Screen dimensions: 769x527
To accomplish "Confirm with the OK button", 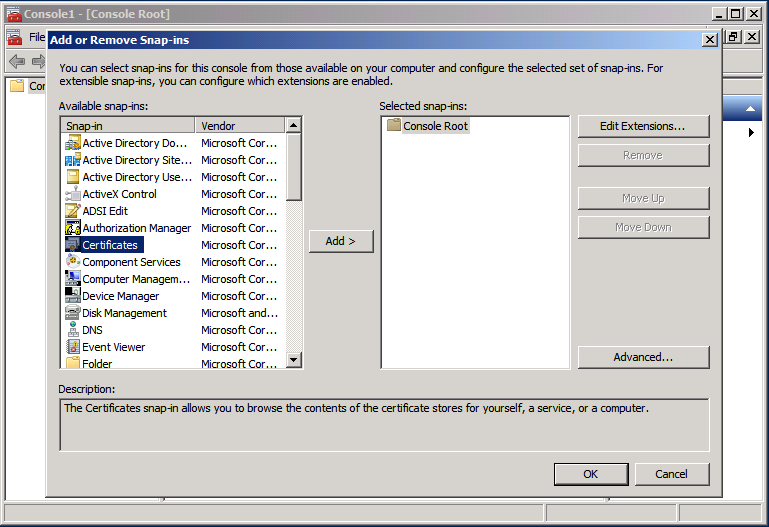I will click(x=590, y=474).
